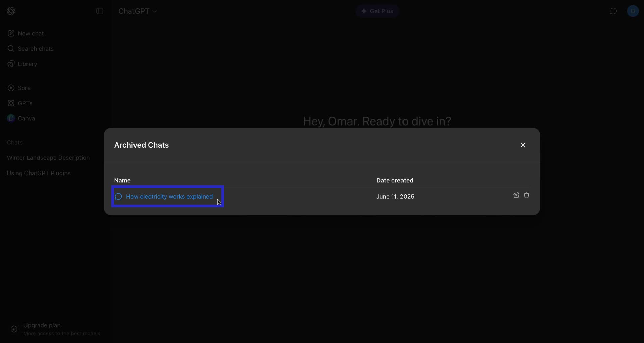644x343 pixels.
Task: Unarchive the 'How electricity works explained' chat
Action: (516, 196)
